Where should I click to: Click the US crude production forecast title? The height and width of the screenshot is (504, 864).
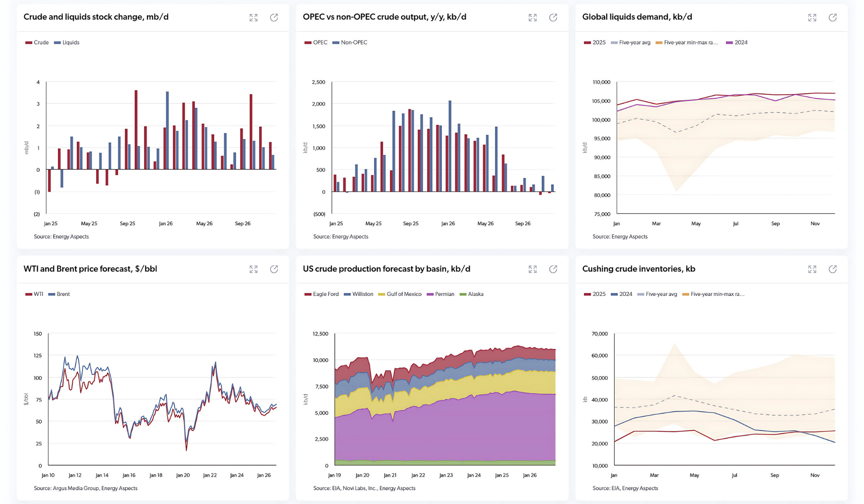pyautogui.click(x=386, y=269)
